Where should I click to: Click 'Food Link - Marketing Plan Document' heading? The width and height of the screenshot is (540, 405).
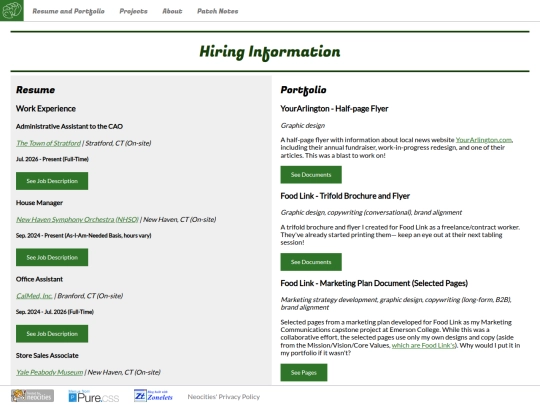pyautogui.click(x=374, y=283)
